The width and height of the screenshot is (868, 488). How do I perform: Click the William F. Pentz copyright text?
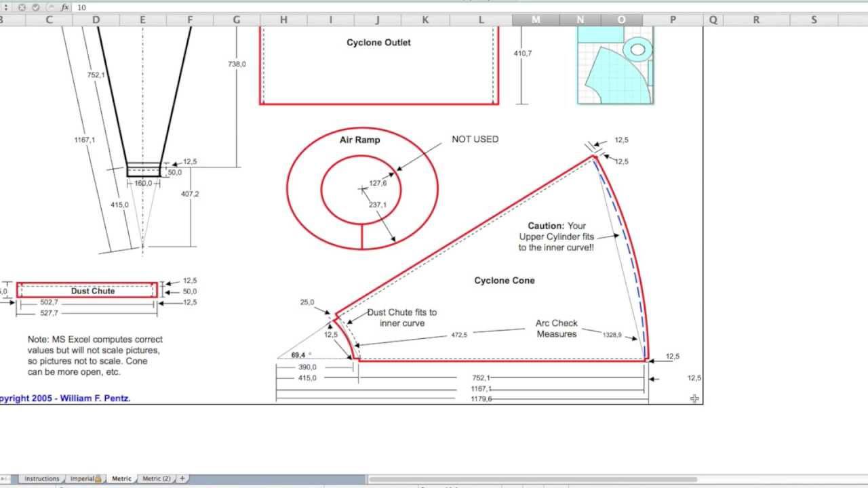tap(65, 399)
